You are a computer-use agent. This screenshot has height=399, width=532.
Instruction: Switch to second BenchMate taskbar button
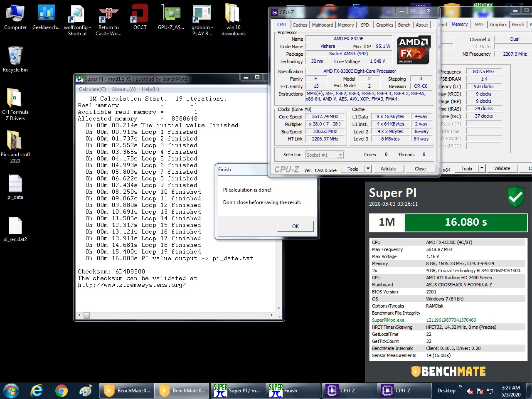click(182, 391)
